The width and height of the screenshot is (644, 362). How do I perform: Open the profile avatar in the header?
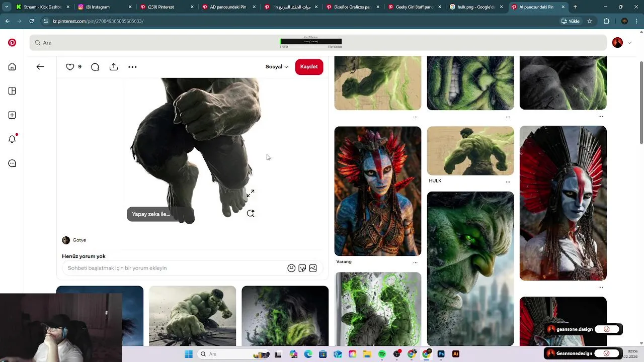(x=617, y=43)
